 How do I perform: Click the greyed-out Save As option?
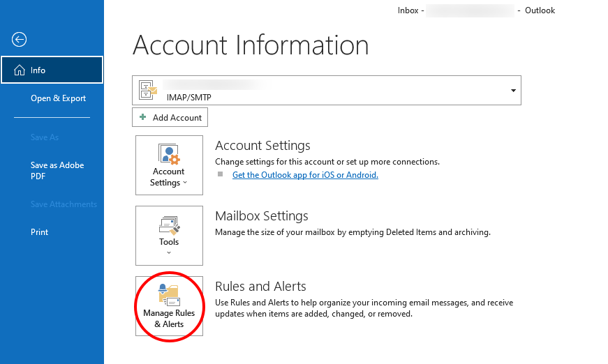click(45, 137)
